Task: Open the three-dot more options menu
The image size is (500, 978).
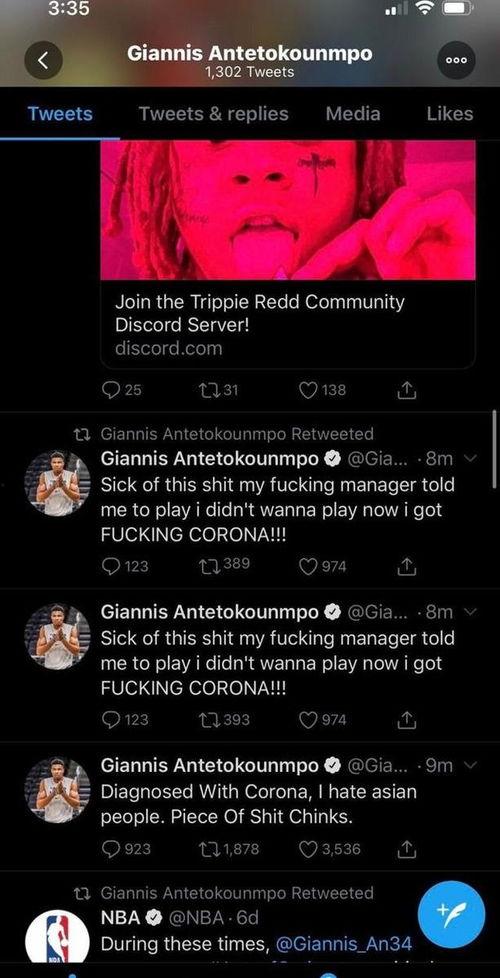Action: coord(456,61)
